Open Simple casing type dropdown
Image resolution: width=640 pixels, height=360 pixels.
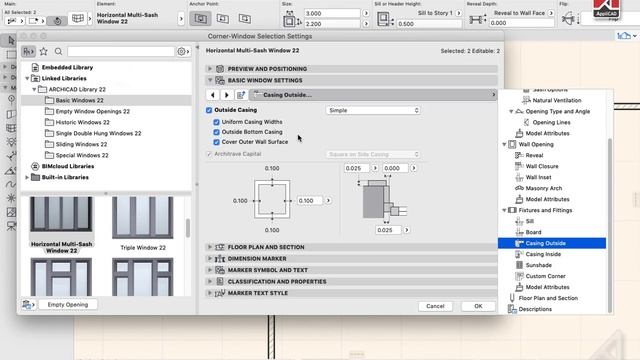click(373, 110)
